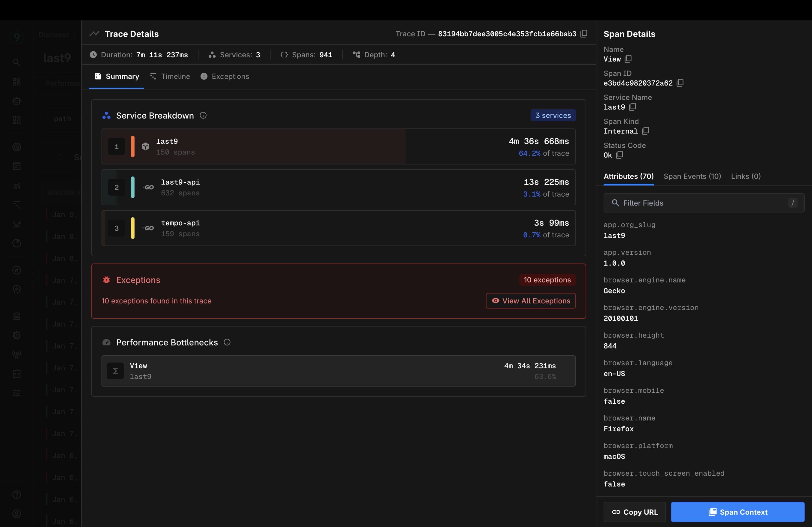Click Service Breakdown info icon
Viewport: 812px width, 527px height.
coord(203,116)
